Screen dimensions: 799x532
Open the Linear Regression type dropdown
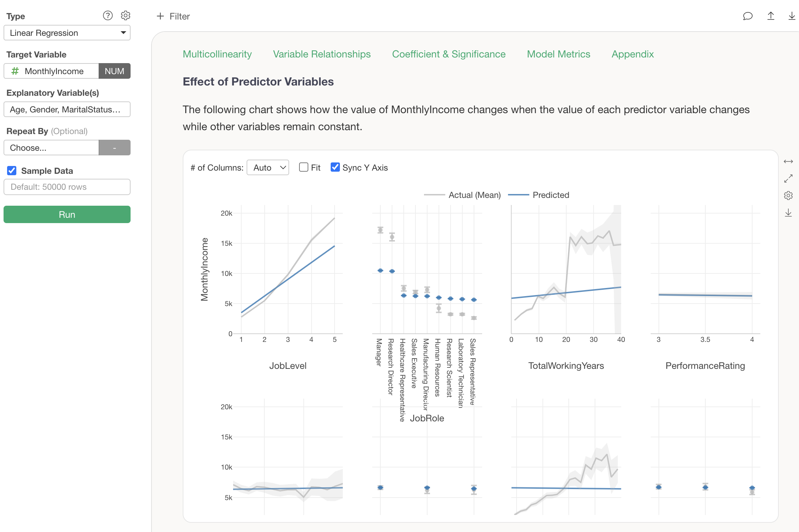pyautogui.click(x=67, y=33)
